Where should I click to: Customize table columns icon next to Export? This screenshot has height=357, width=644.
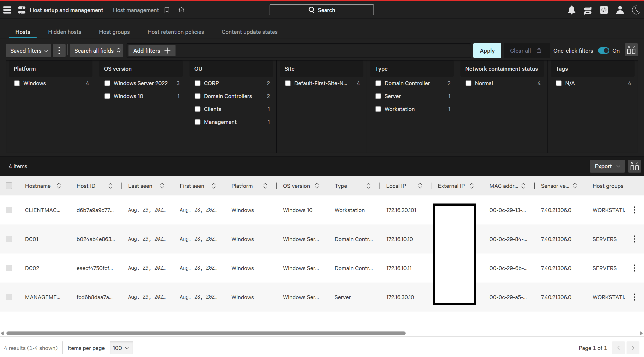click(x=634, y=166)
